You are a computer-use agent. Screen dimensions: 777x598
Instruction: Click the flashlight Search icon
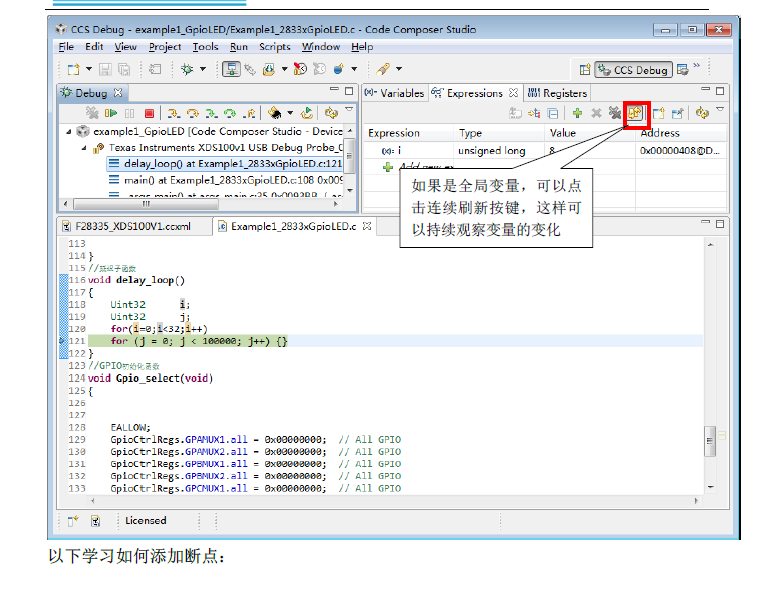click(383, 69)
